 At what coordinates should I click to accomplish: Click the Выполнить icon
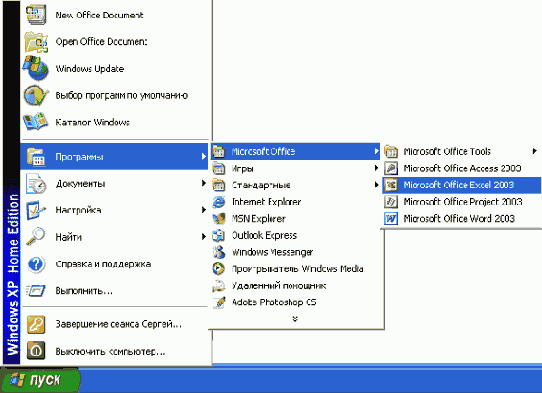point(36,290)
